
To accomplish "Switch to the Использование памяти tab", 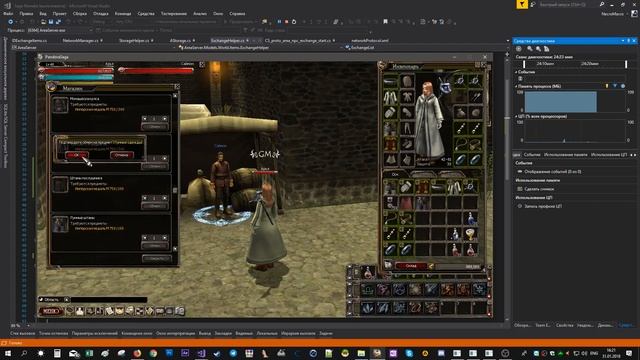I will point(565,155).
